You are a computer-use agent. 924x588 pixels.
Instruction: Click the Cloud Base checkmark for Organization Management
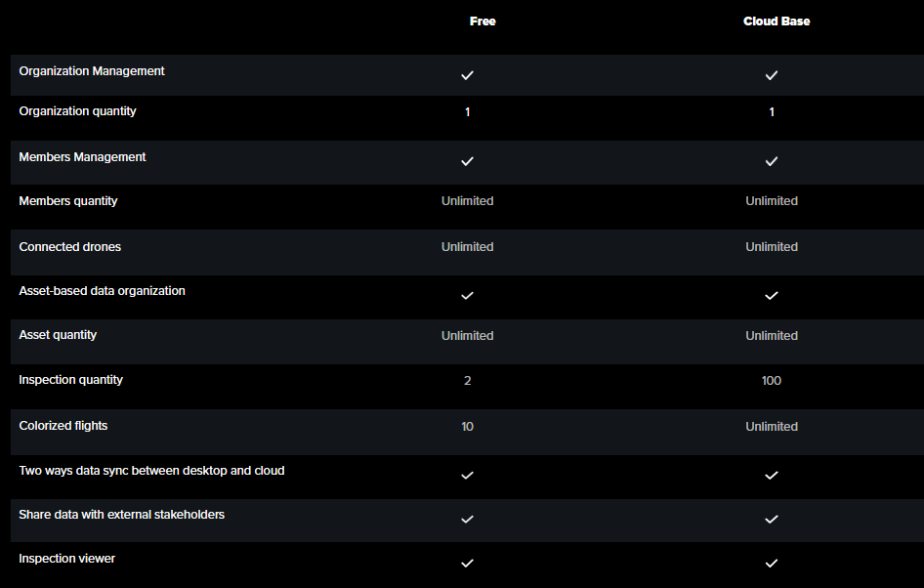pyautogui.click(x=772, y=75)
